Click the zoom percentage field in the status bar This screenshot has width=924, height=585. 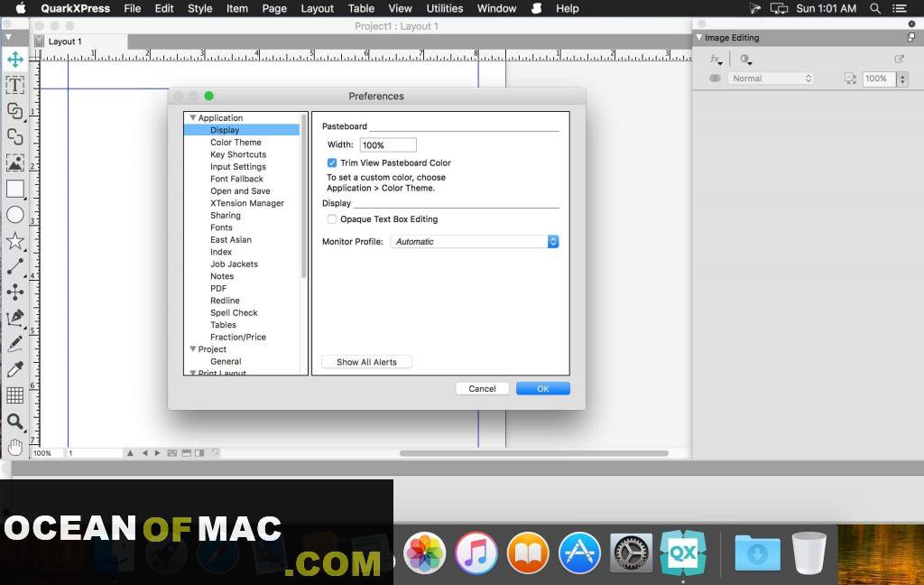pos(47,453)
